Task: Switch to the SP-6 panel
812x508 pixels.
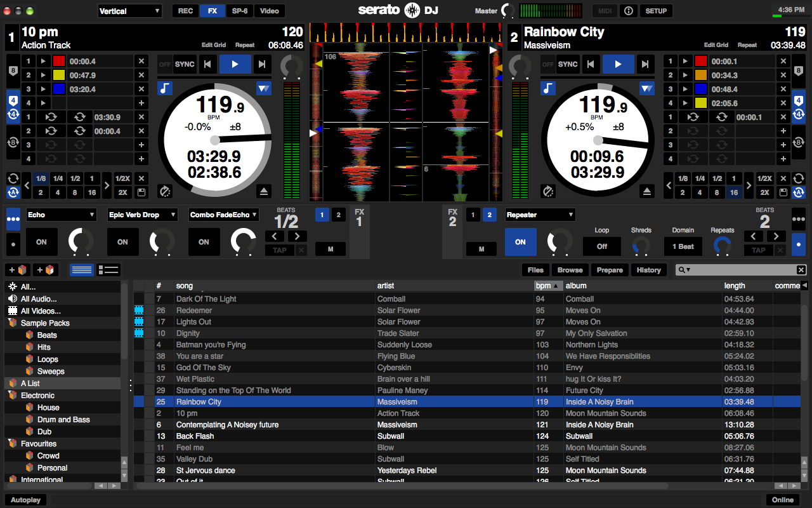Action: click(240, 11)
